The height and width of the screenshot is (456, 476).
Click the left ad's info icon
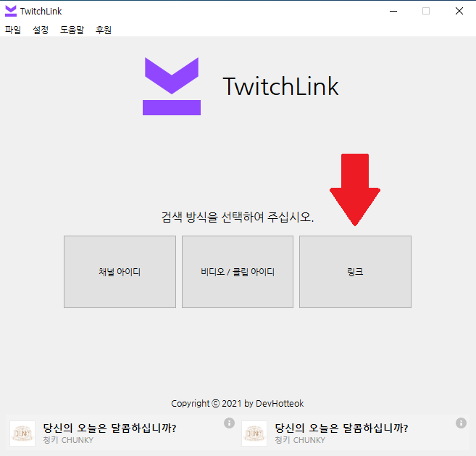229,423
